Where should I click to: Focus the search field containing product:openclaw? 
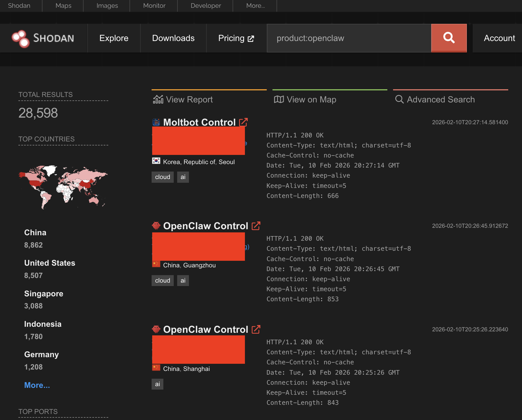coord(349,38)
